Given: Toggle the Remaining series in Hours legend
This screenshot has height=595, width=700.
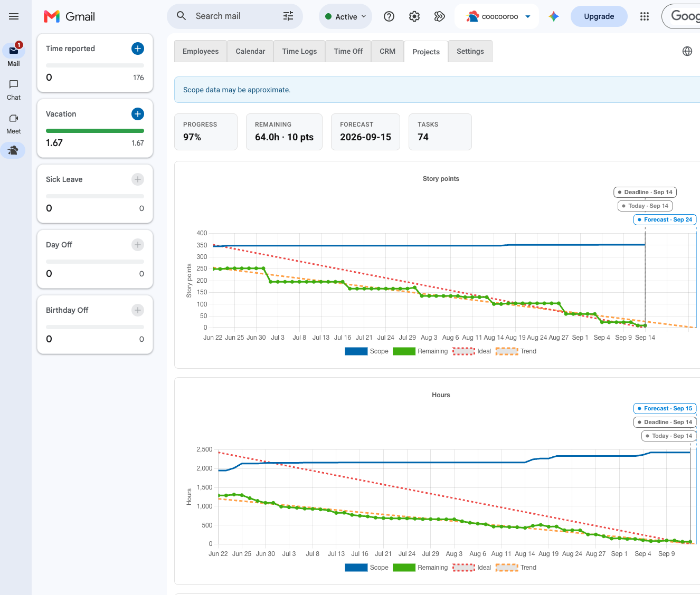Looking at the screenshot, I should click(420, 568).
